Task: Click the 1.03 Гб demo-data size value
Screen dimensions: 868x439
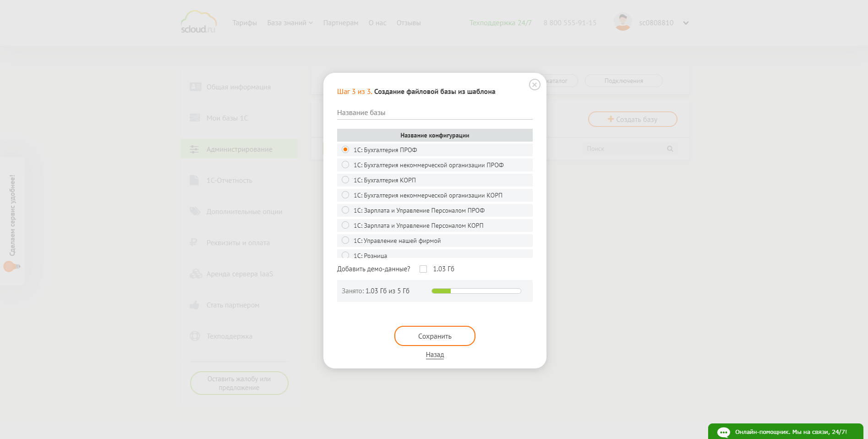Action: click(x=443, y=269)
